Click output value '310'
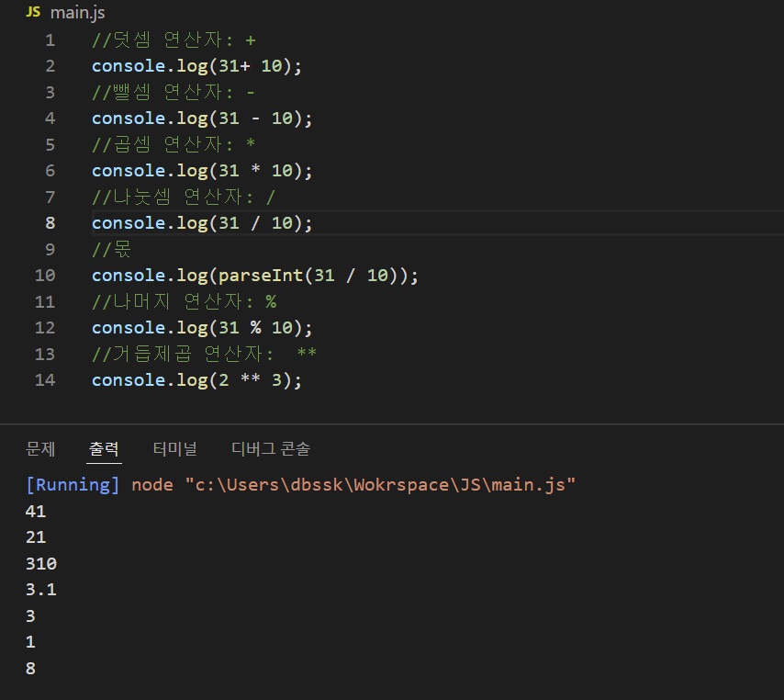Image resolution: width=784 pixels, height=700 pixels. click(x=41, y=563)
